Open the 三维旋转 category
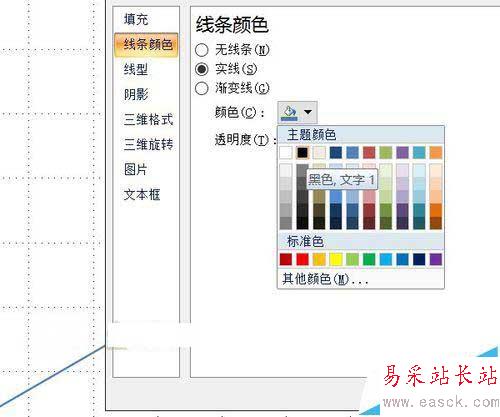 coord(148,144)
